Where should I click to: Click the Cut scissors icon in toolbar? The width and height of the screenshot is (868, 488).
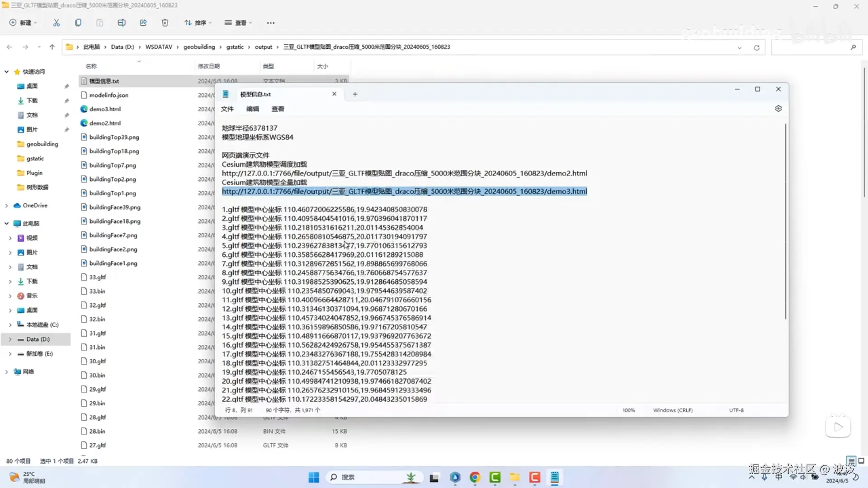pos(57,23)
